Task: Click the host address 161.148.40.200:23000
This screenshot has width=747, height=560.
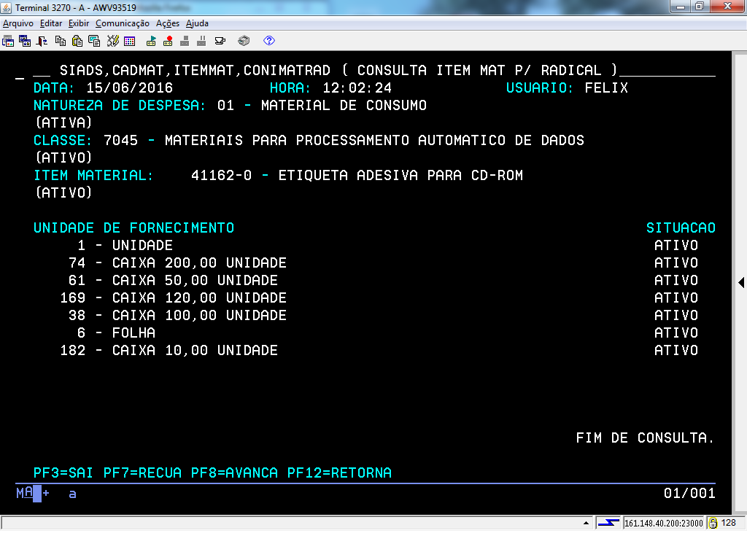Action: [664, 524]
